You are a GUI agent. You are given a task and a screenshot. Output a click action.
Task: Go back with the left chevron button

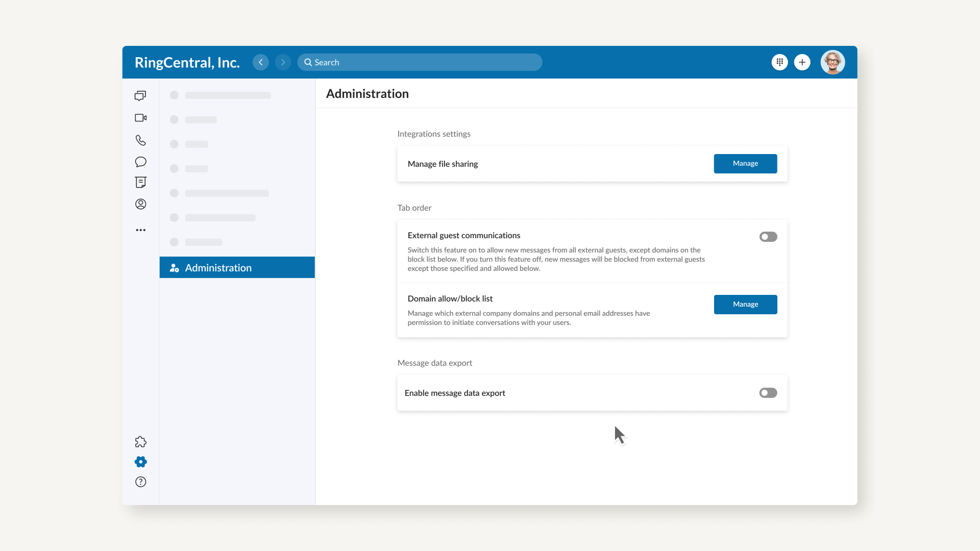260,62
